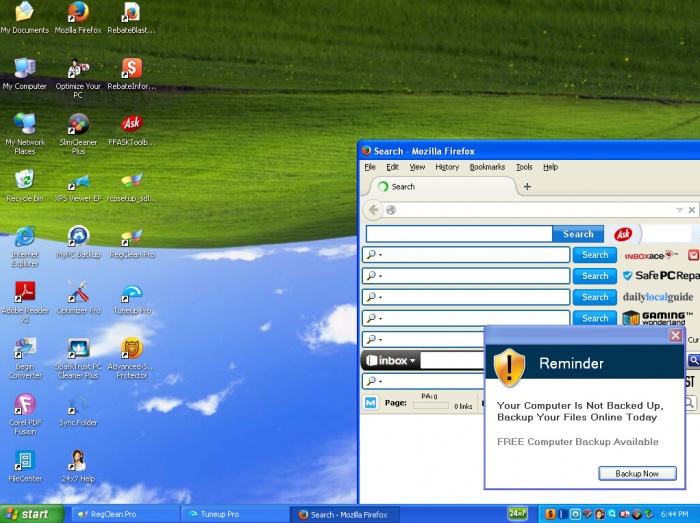Click the Backup Now button
Screen dimensions: 700x523
pos(637,473)
